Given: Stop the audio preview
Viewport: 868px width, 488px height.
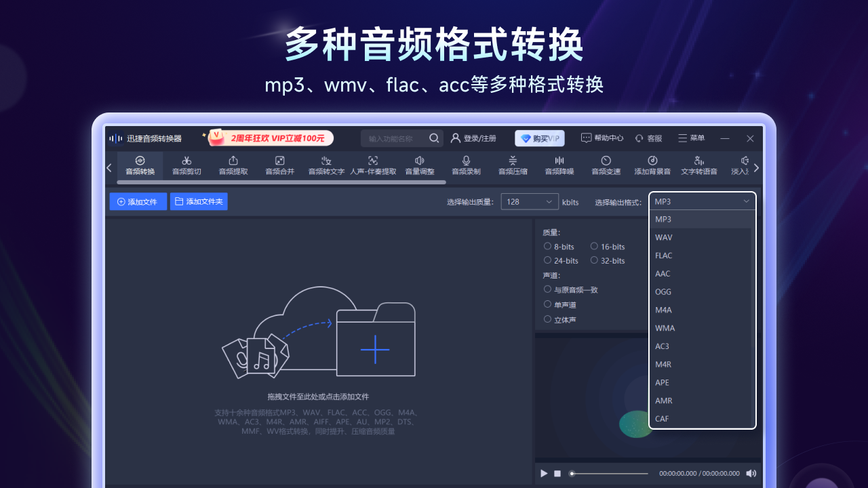Looking at the screenshot, I should click(557, 473).
